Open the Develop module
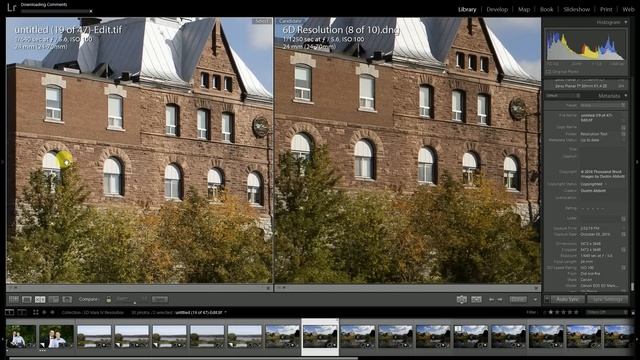Viewport: 640px width, 360px height. click(497, 9)
